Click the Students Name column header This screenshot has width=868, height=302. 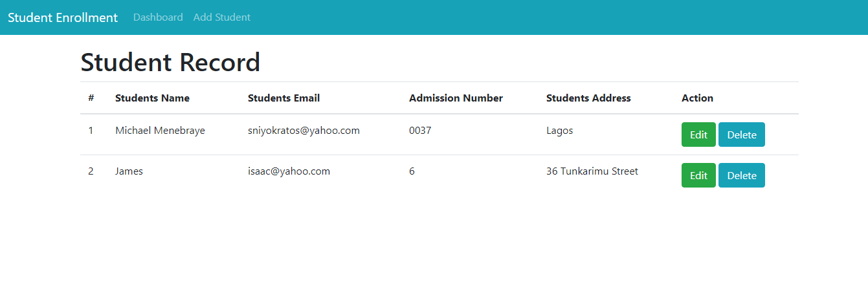click(152, 98)
